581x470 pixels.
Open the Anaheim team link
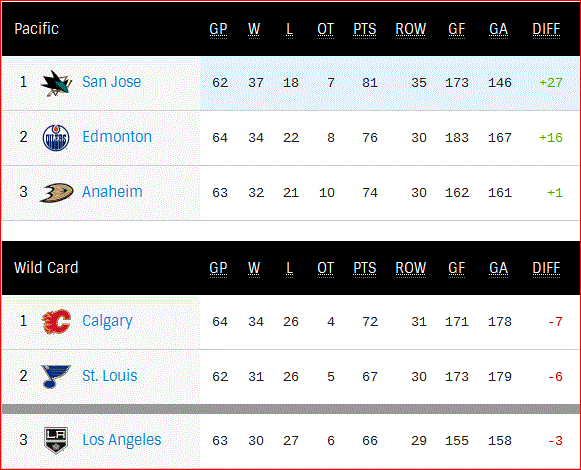pyautogui.click(x=112, y=192)
